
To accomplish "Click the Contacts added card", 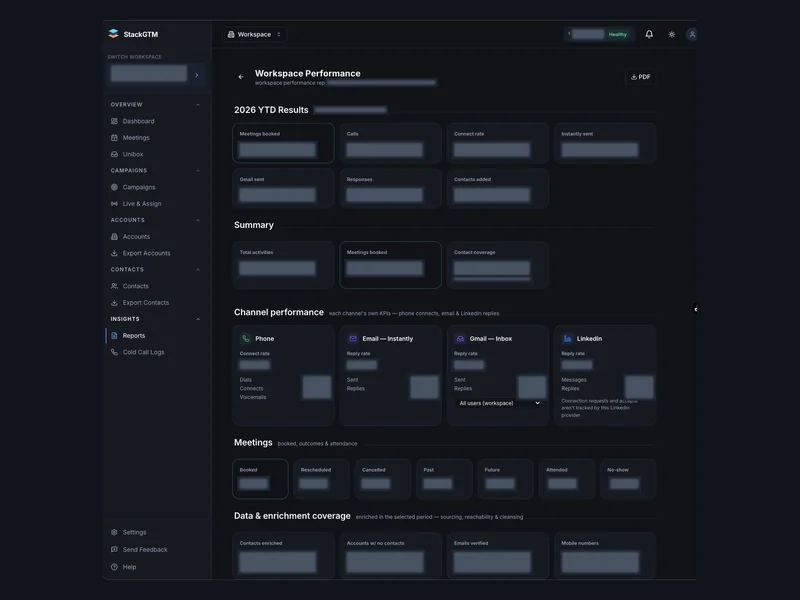I will pyautogui.click(x=497, y=188).
